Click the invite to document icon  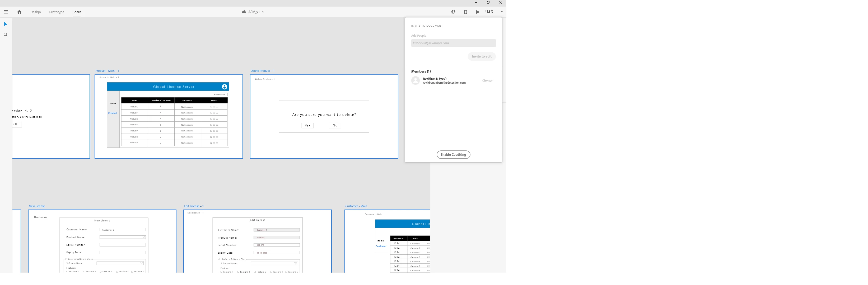click(453, 12)
